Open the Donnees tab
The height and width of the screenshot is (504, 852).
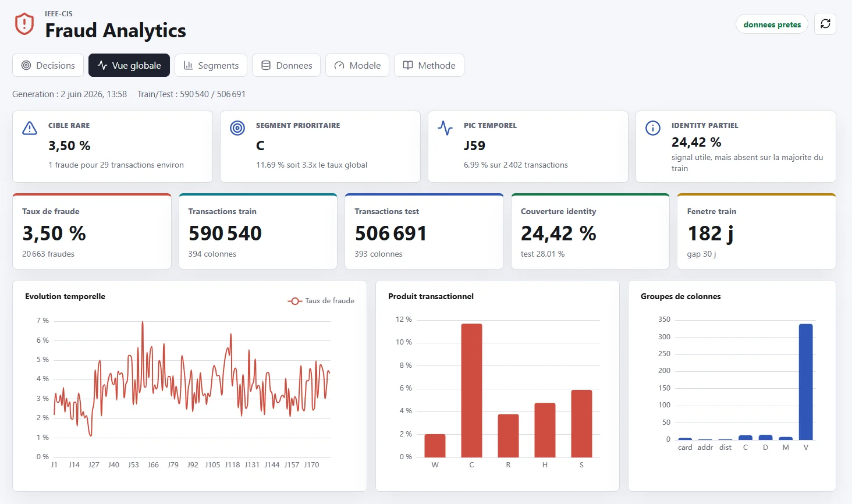coord(286,65)
